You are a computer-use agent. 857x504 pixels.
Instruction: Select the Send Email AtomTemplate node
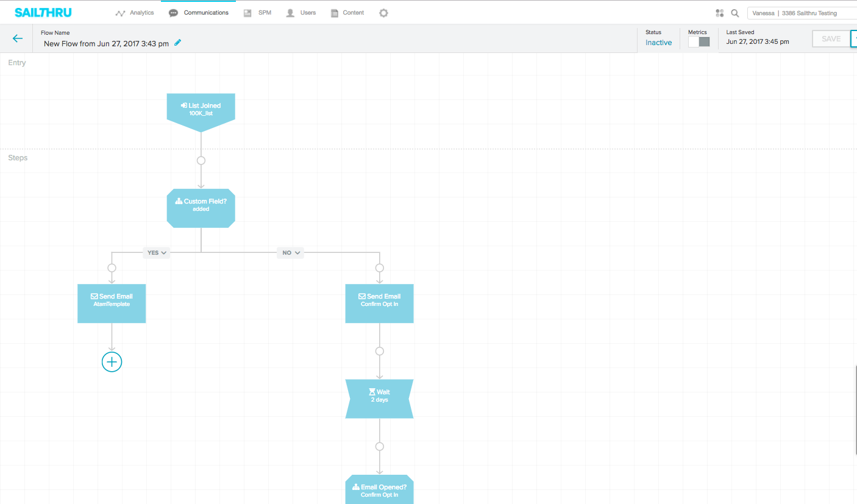point(112,303)
